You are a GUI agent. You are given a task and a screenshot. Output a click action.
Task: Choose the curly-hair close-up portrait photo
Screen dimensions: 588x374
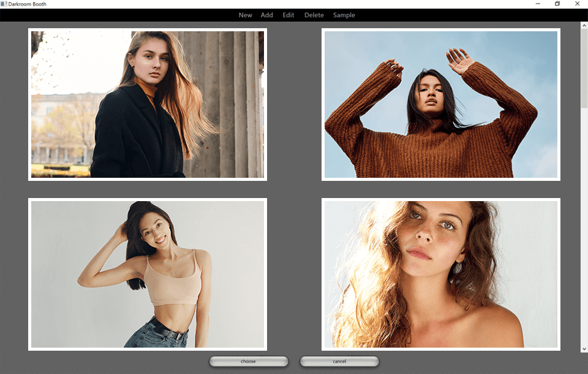click(441, 274)
